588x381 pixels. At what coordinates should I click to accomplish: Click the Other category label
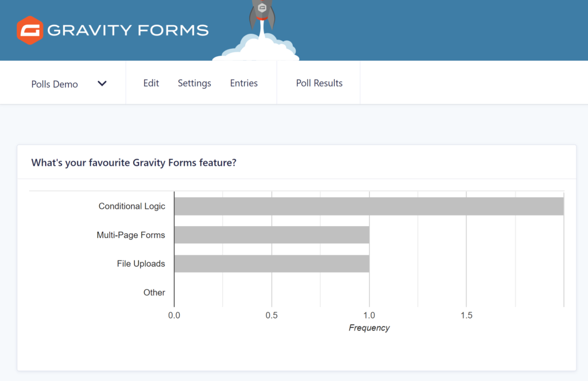click(x=154, y=293)
